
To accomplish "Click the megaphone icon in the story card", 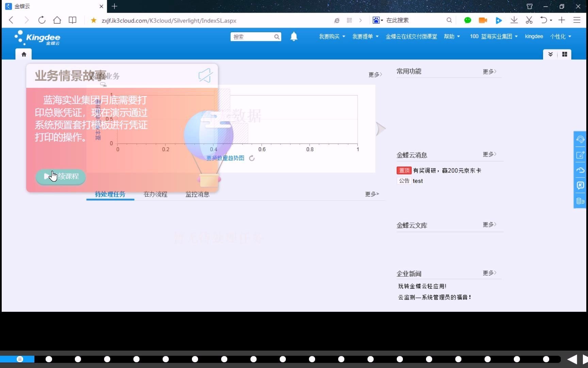I will point(206,75).
